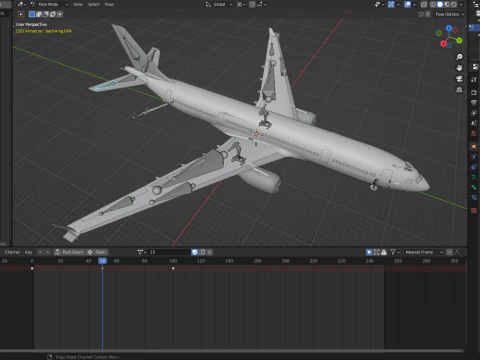Open the View menu in the 3D viewport

[78, 4]
